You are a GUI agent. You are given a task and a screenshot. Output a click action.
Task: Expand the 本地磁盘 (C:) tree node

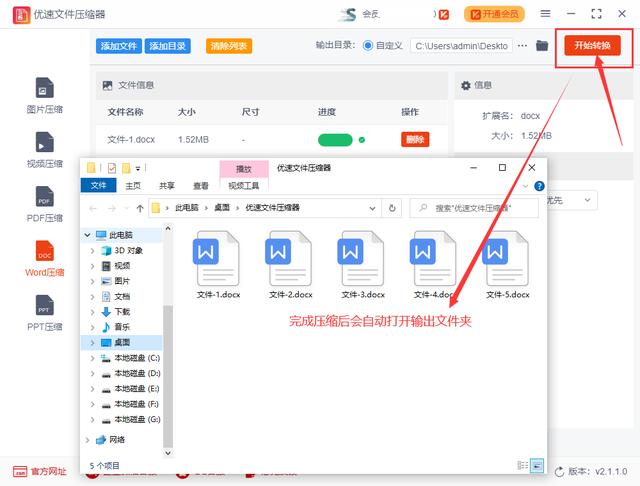[92, 358]
